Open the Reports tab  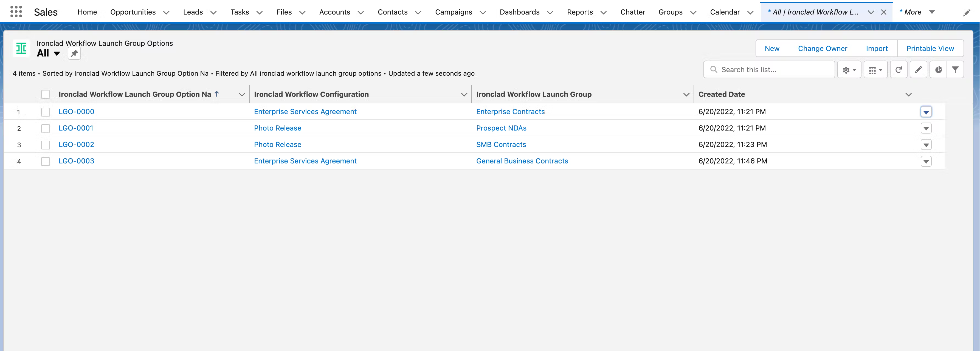580,12
